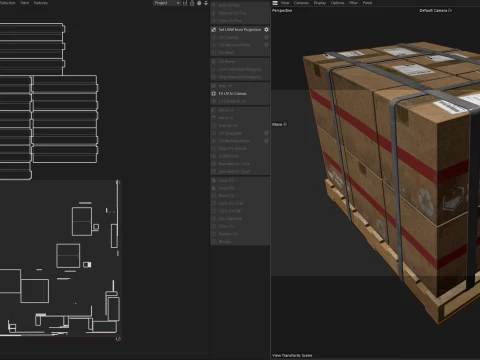Open Set UVW from Projection settings gear
The width and height of the screenshot is (480, 360).
pos(266,30)
